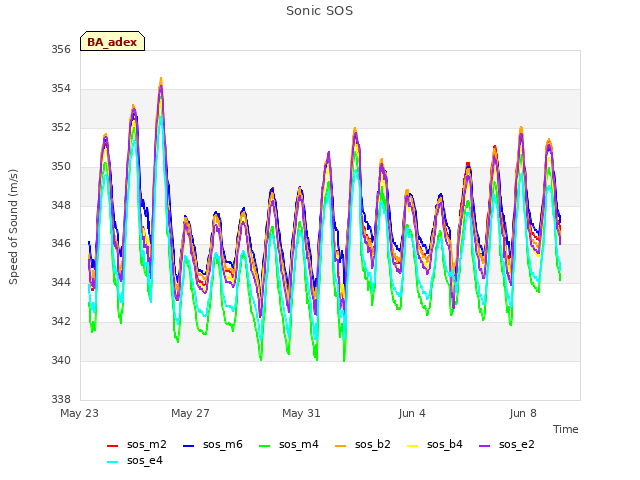This screenshot has height=480, width=640.
Task: Click the 340 y-axis tick label
Action: (61, 361)
